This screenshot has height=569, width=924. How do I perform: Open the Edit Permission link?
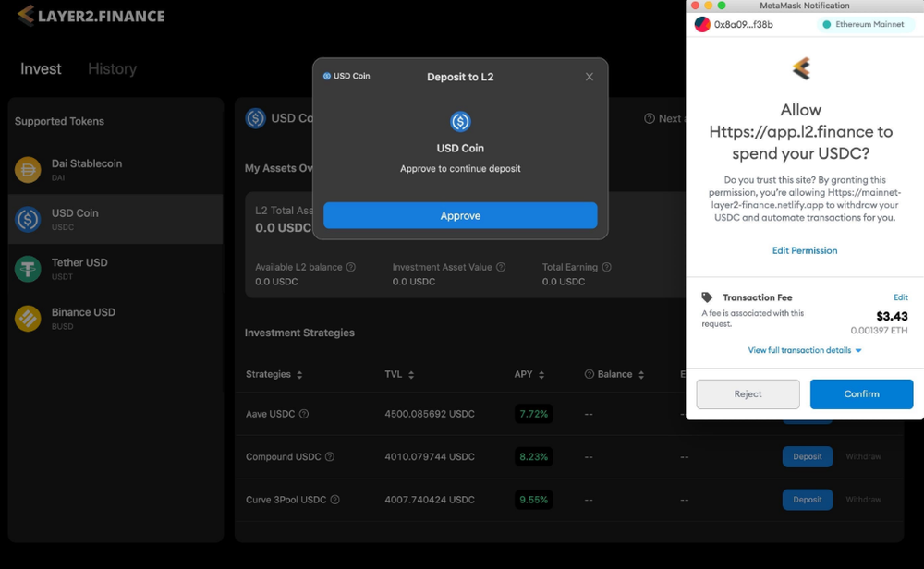[805, 250]
